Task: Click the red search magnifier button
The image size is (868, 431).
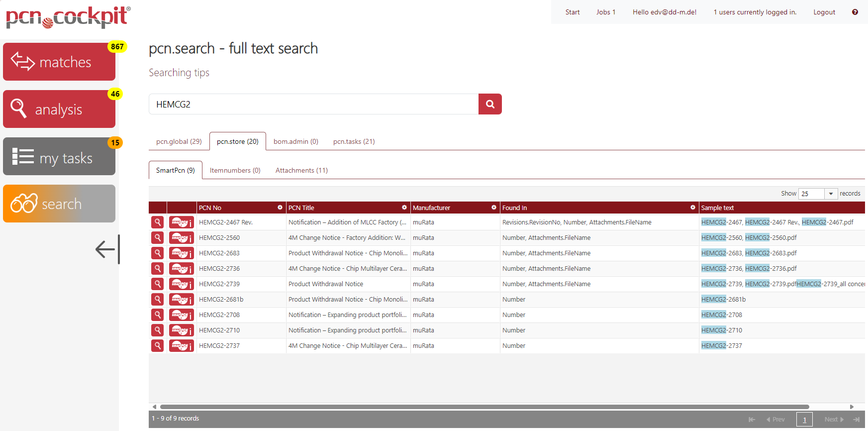Action: click(x=490, y=104)
